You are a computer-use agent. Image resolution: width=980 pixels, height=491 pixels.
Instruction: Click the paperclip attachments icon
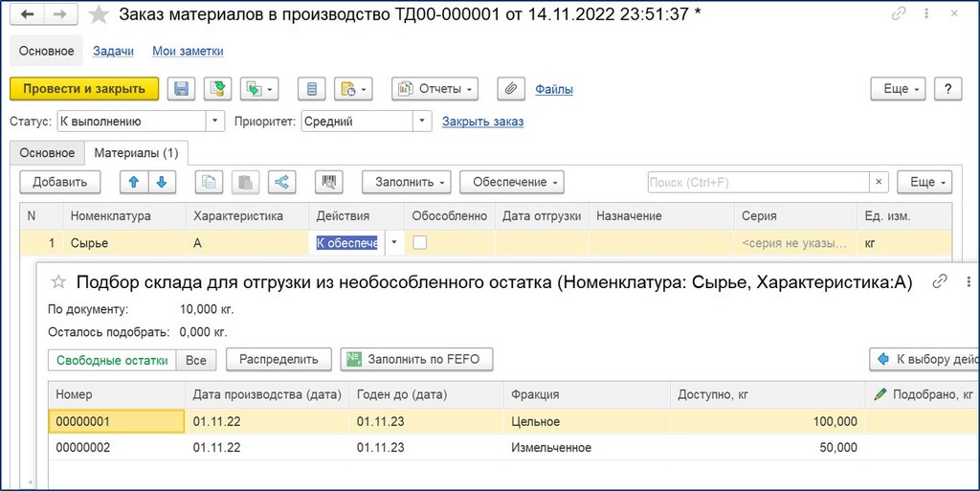[x=511, y=89]
